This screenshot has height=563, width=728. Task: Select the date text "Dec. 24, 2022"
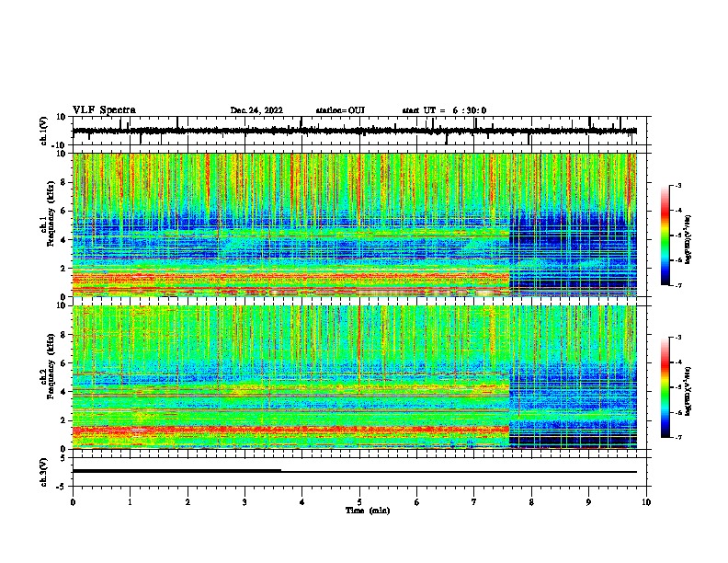point(256,110)
